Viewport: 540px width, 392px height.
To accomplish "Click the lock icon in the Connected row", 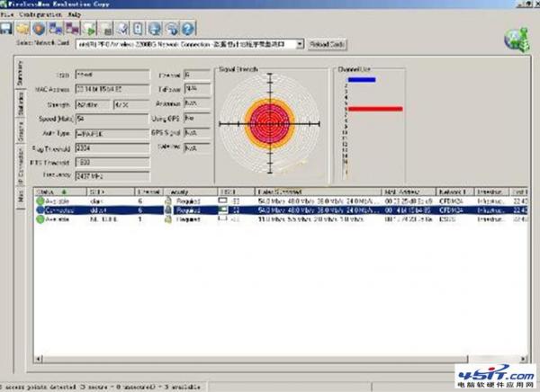I will pyautogui.click(x=168, y=210).
